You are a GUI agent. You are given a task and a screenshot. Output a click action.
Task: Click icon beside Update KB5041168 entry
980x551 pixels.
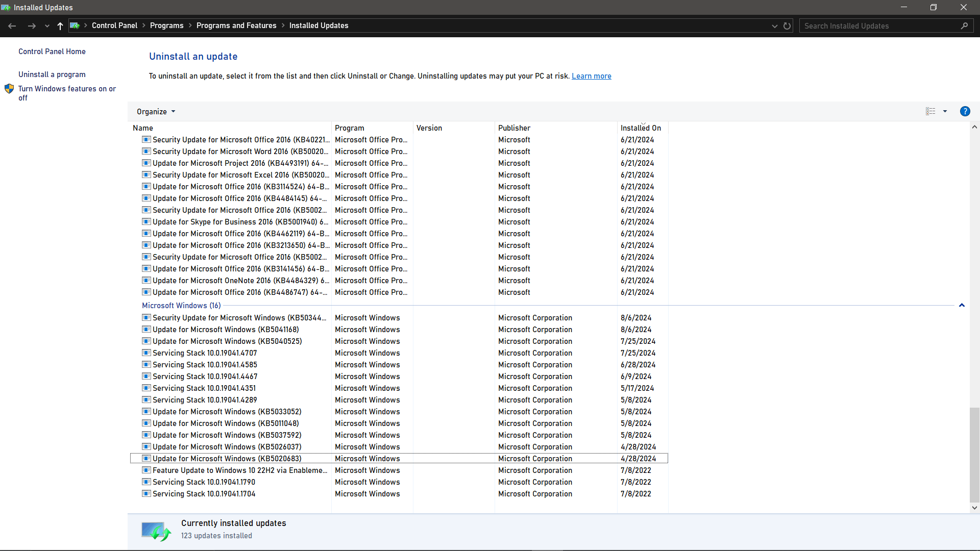146,330
